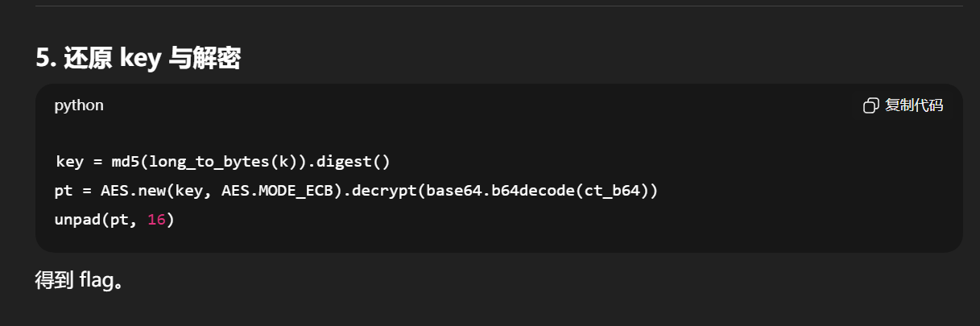This screenshot has width=980, height=326.
Task: Click the md5 function name in code
Action: [125, 161]
